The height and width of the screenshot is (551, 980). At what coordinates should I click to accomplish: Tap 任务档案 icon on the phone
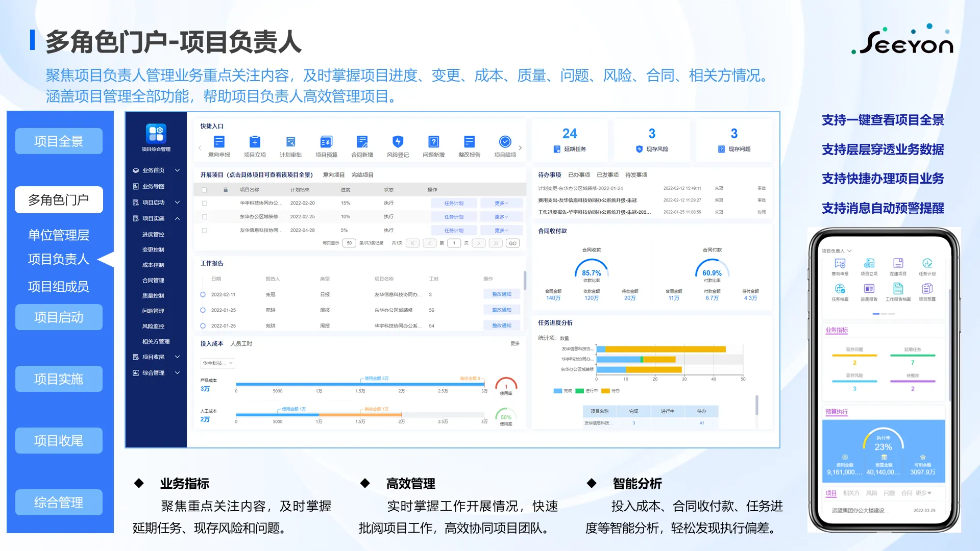[x=840, y=288]
